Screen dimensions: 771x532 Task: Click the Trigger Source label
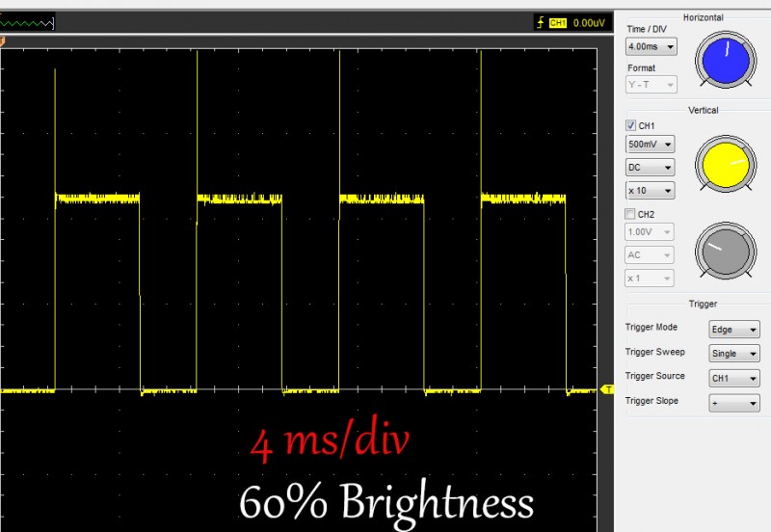click(655, 376)
